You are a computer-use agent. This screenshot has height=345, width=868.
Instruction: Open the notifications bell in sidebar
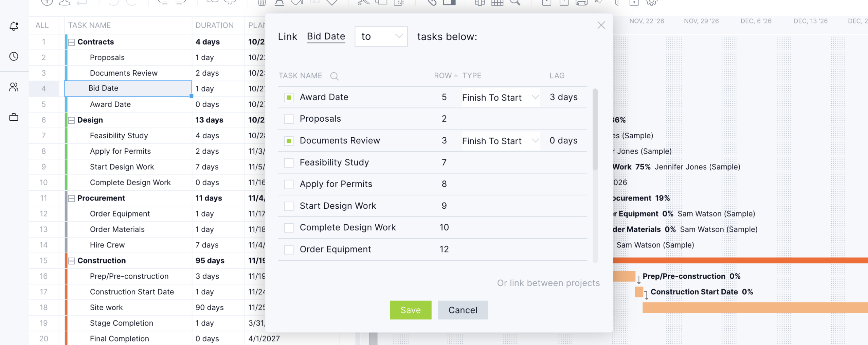pyautogui.click(x=14, y=26)
